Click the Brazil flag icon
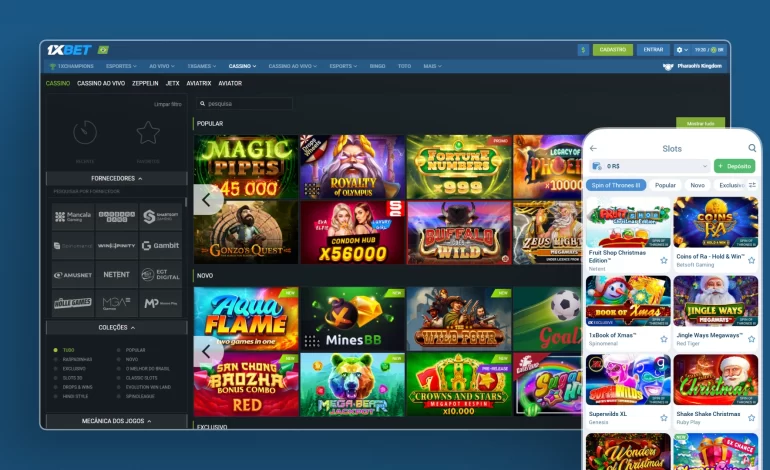770x470 pixels. pos(103,50)
